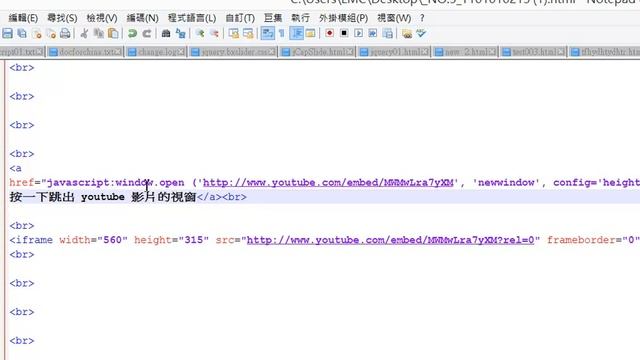The height and width of the screenshot is (360, 640).
Task: Open the 編輯(E) menu
Action: coord(23,18)
